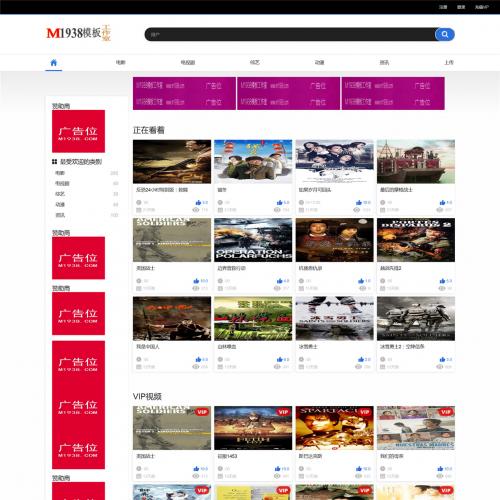The width and height of the screenshot is (500, 500).
Task: Click the grid icon beside popular categories
Action: [x=55, y=162]
